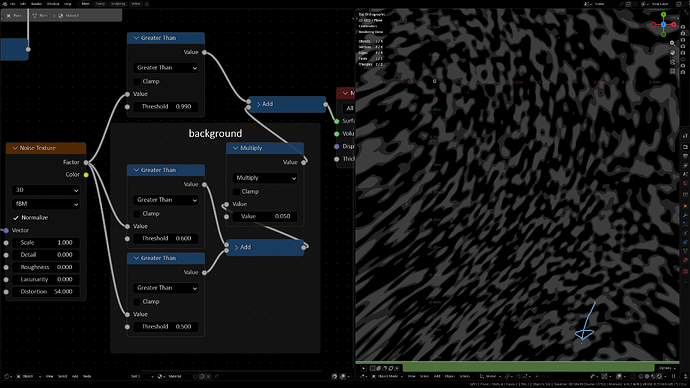The image size is (690, 388).
Task: Click the node editor overlay icon at bottom right
Action: [343, 377]
